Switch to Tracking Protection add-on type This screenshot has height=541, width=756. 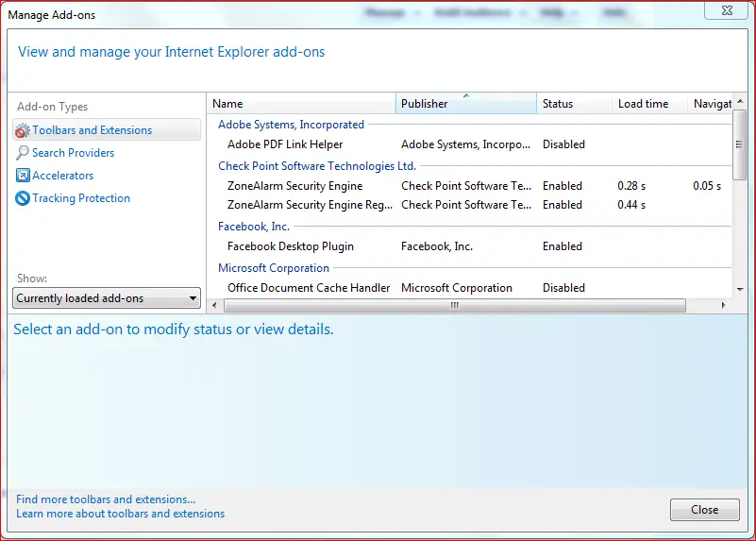click(x=81, y=198)
